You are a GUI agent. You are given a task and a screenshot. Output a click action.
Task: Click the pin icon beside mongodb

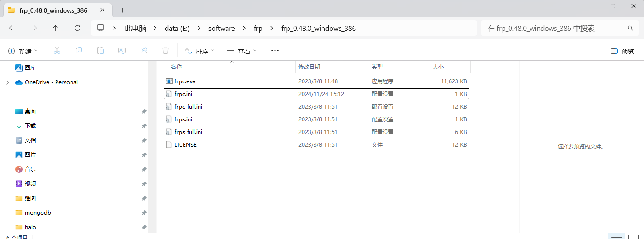pyautogui.click(x=144, y=213)
